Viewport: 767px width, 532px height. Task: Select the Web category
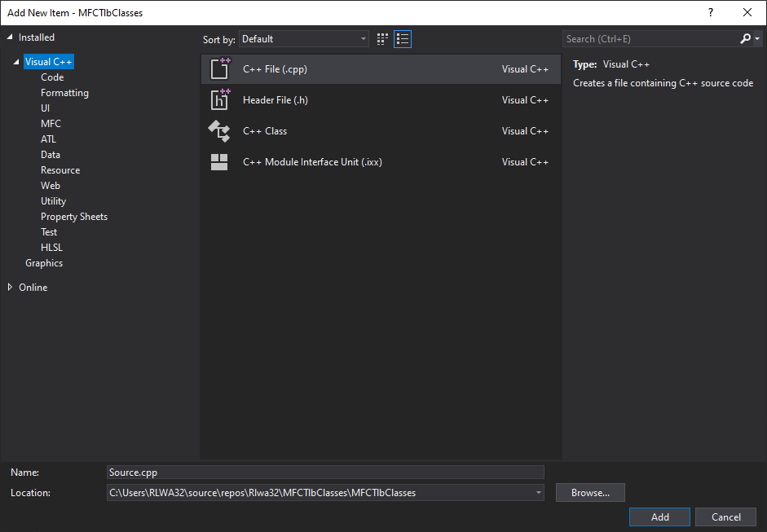51,186
